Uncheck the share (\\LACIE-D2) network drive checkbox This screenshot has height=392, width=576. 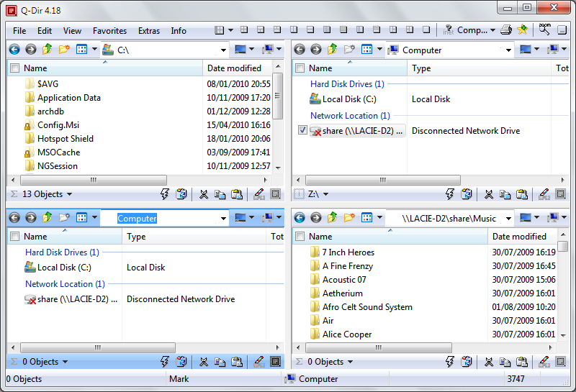point(302,131)
